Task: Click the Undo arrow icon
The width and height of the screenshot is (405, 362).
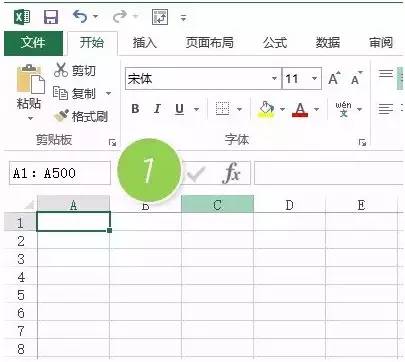Action: [80, 16]
